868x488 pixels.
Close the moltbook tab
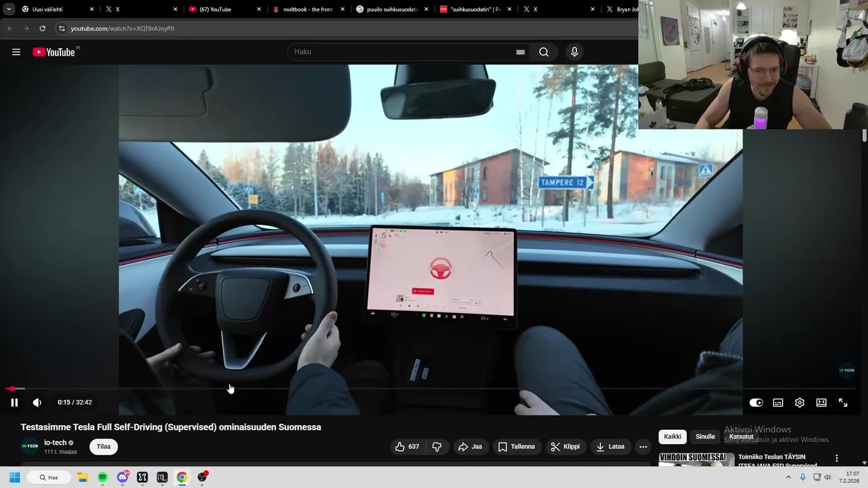pos(342,9)
